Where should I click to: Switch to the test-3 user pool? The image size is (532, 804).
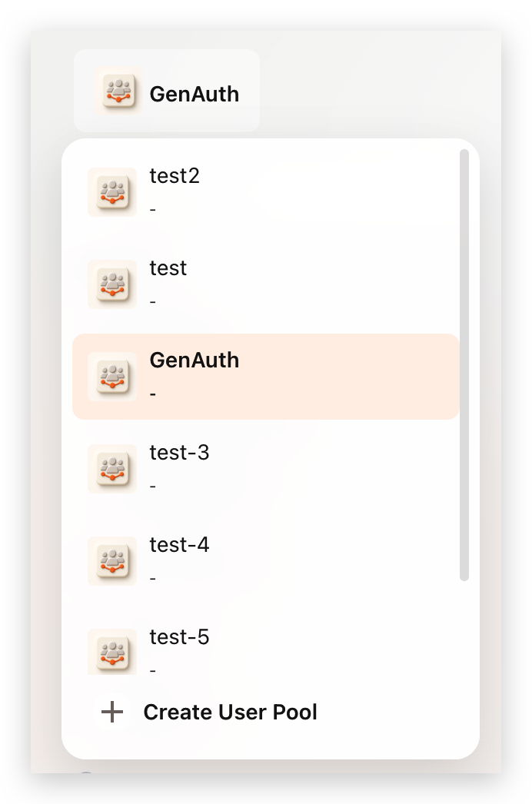[x=266, y=469]
